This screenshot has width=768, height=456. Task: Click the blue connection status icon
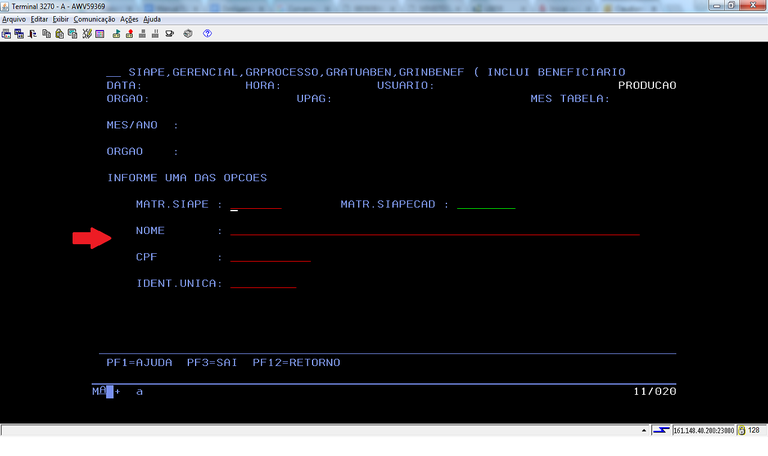[661, 430]
